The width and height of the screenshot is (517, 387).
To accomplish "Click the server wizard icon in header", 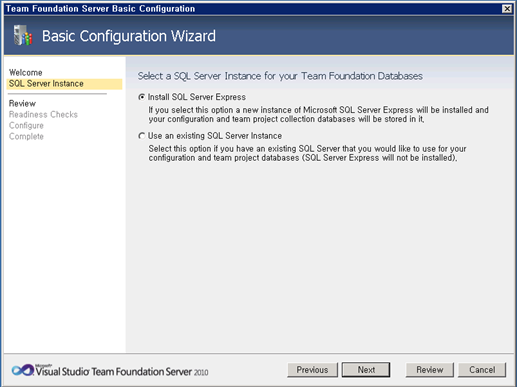I will pos(23,35).
